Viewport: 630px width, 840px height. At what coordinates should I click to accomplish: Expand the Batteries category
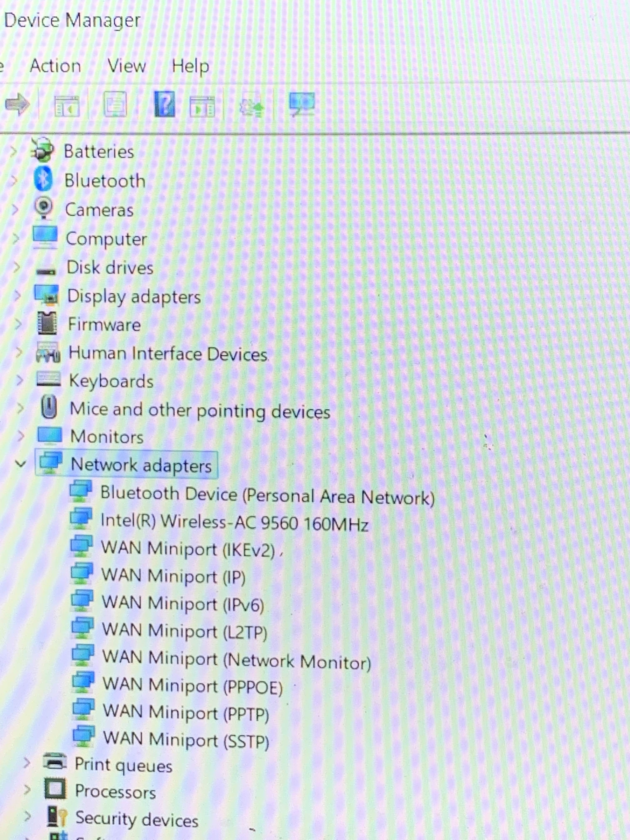tap(13, 151)
